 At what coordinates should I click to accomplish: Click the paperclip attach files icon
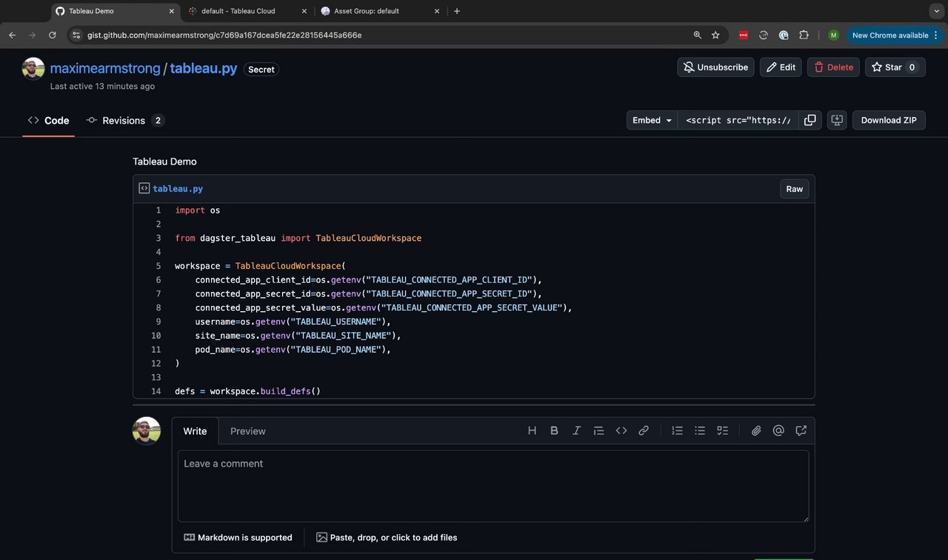[x=756, y=430]
